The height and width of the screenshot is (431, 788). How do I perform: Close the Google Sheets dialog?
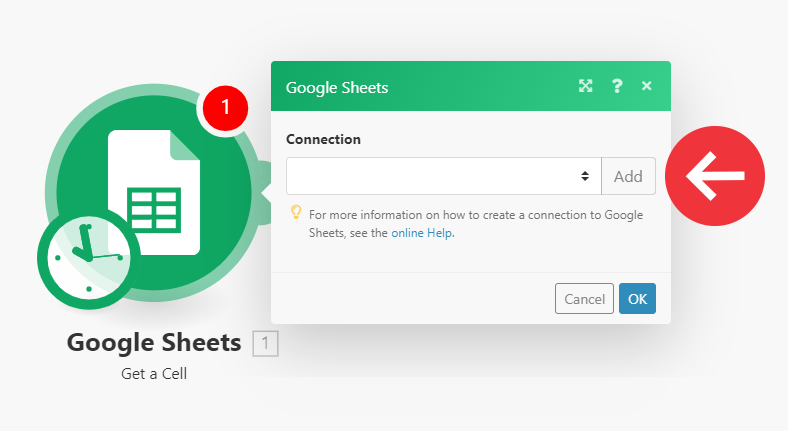(647, 86)
